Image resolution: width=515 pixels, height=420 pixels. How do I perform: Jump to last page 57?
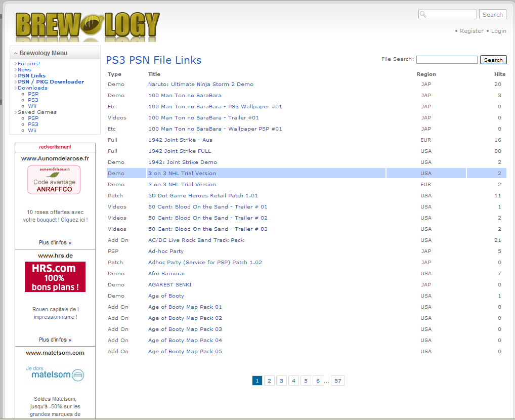[x=338, y=381]
